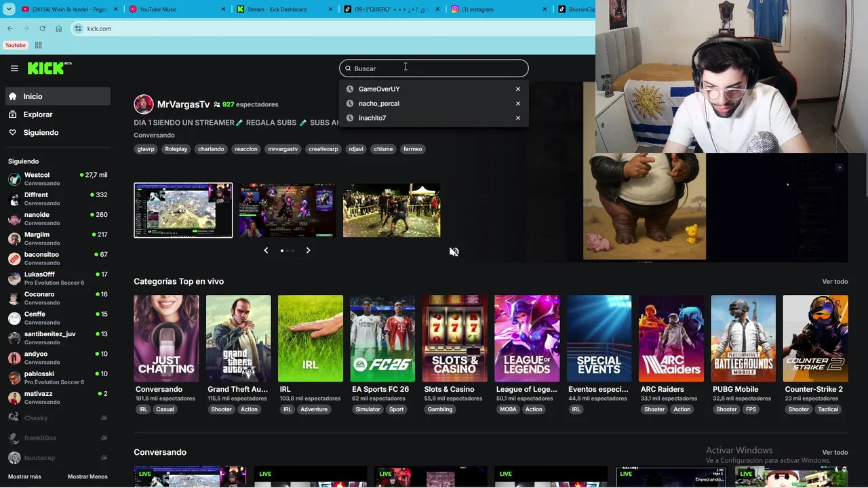
Task: Click the Kick logo
Action: 50,68
